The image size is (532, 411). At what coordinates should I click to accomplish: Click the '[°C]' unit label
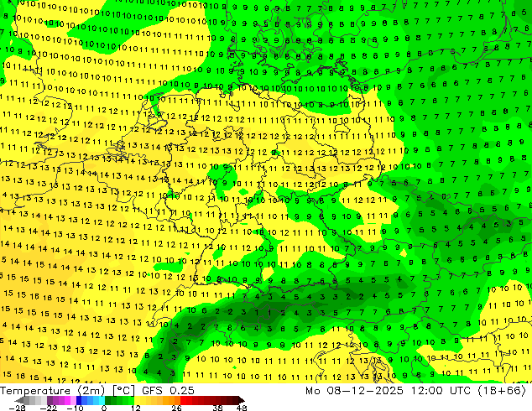pyautogui.click(x=123, y=391)
